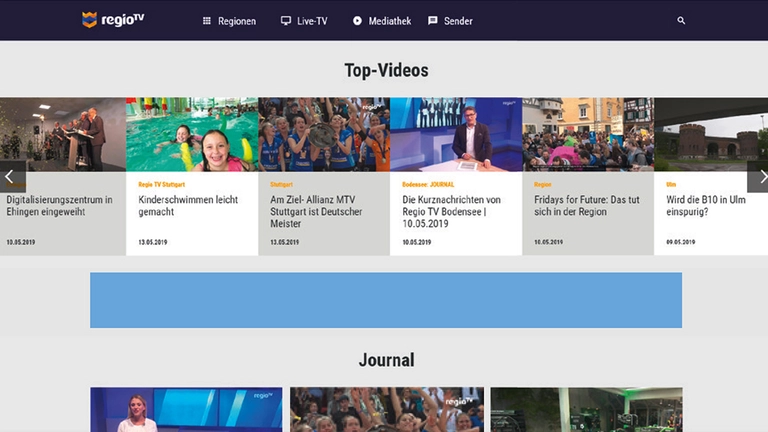Open first Journal thumbnail with blonde presenter
The width and height of the screenshot is (768, 432).
[x=172, y=410]
